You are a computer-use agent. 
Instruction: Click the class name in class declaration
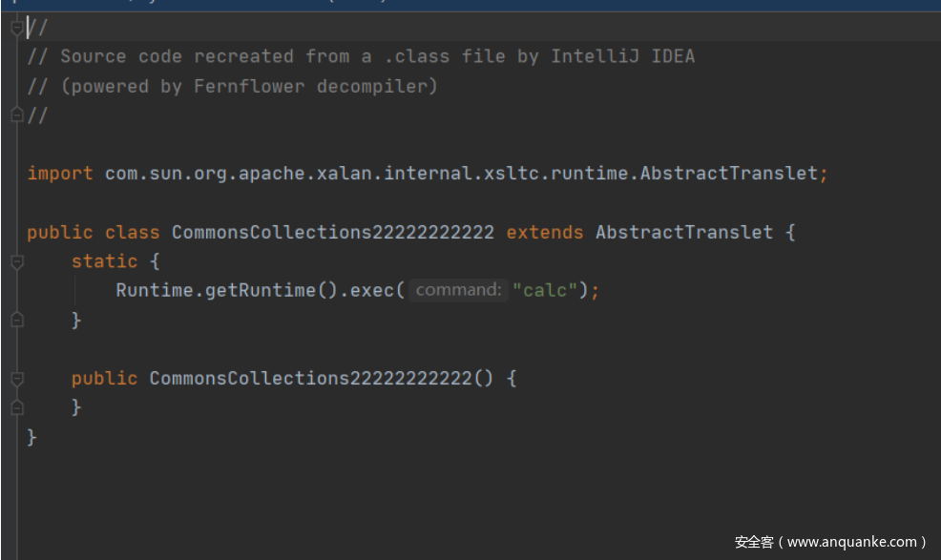pyautogui.click(x=333, y=233)
